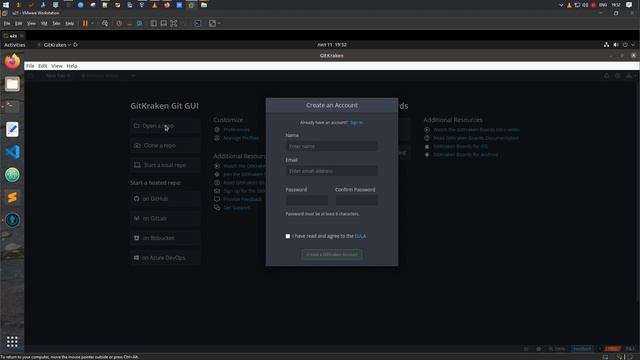Launch Sublime Text from the dock
Image resolution: width=640 pixels, height=360 pixels.
click(x=12, y=198)
